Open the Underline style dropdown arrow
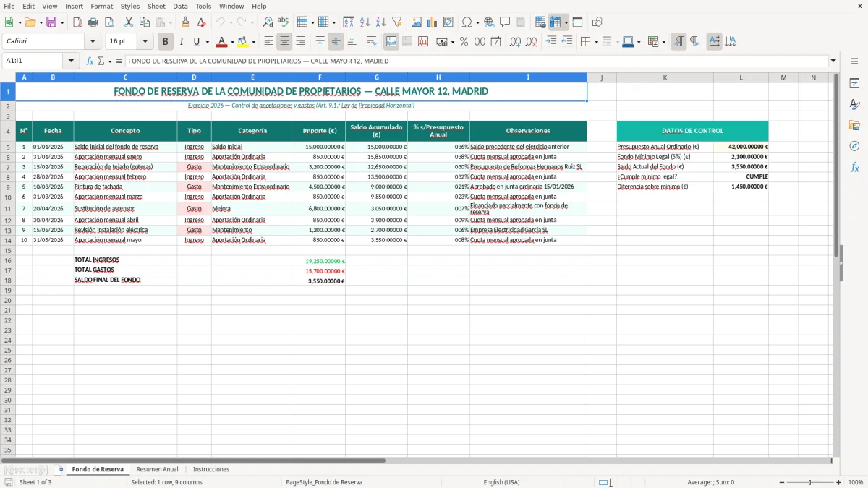Screen dimensions: 868x488 207,42
